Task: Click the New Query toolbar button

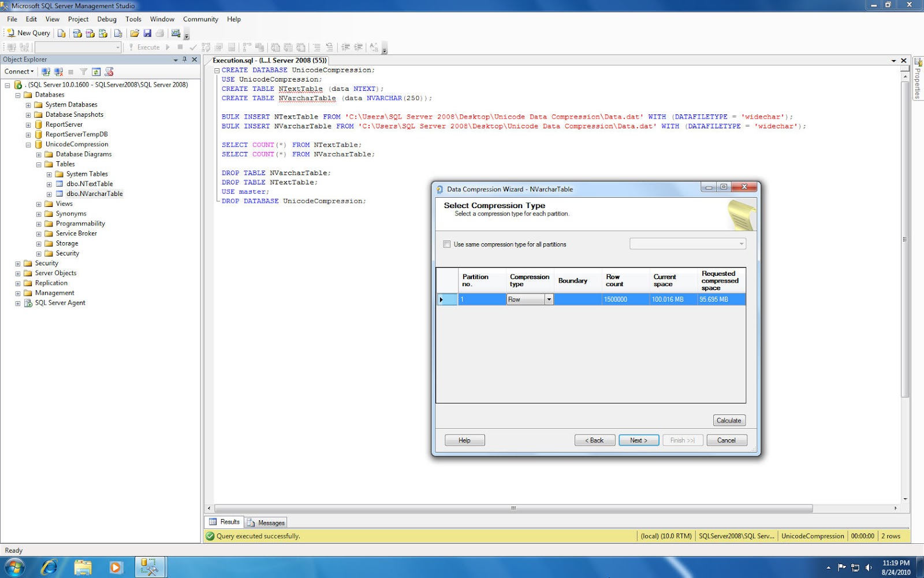Action: click(x=28, y=33)
